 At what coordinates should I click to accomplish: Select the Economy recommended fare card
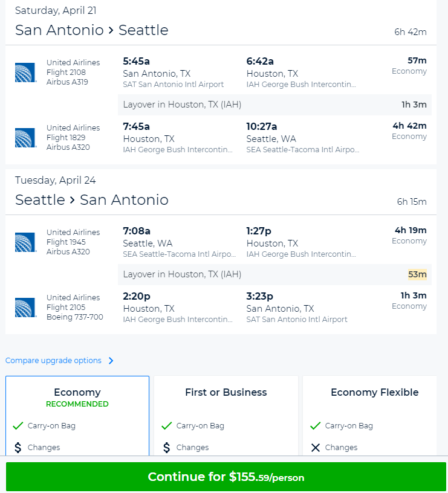(x=77, y=416)
